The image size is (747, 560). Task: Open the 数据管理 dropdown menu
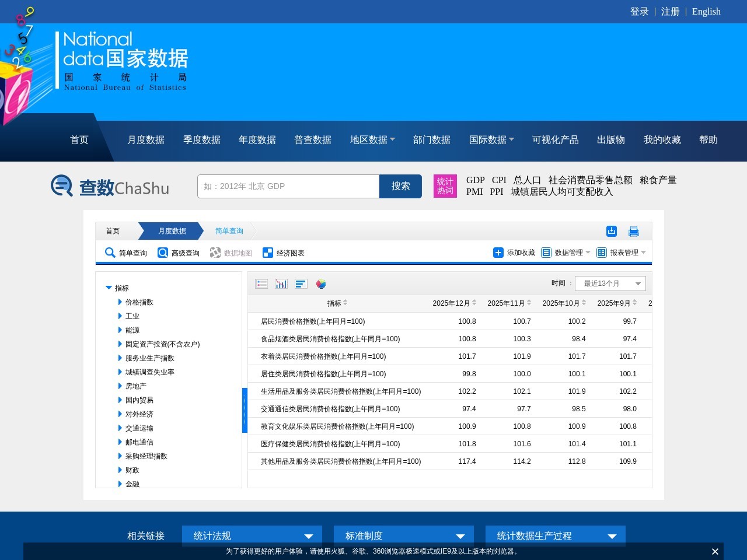(566, 253)
